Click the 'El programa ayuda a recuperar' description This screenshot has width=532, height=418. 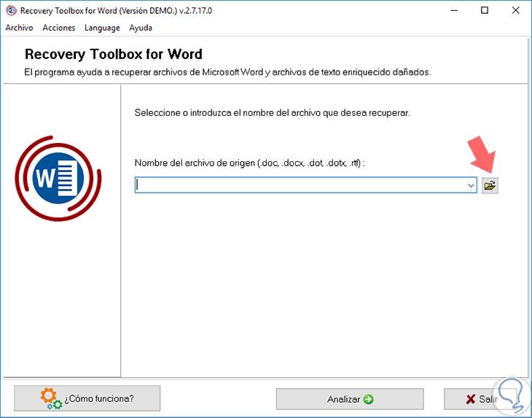pyautogui.click(x=227, y=72)
